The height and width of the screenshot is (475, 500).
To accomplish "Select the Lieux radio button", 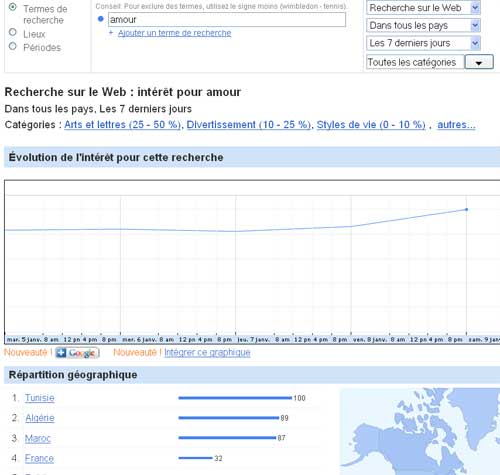I will (x=13, y=32).
